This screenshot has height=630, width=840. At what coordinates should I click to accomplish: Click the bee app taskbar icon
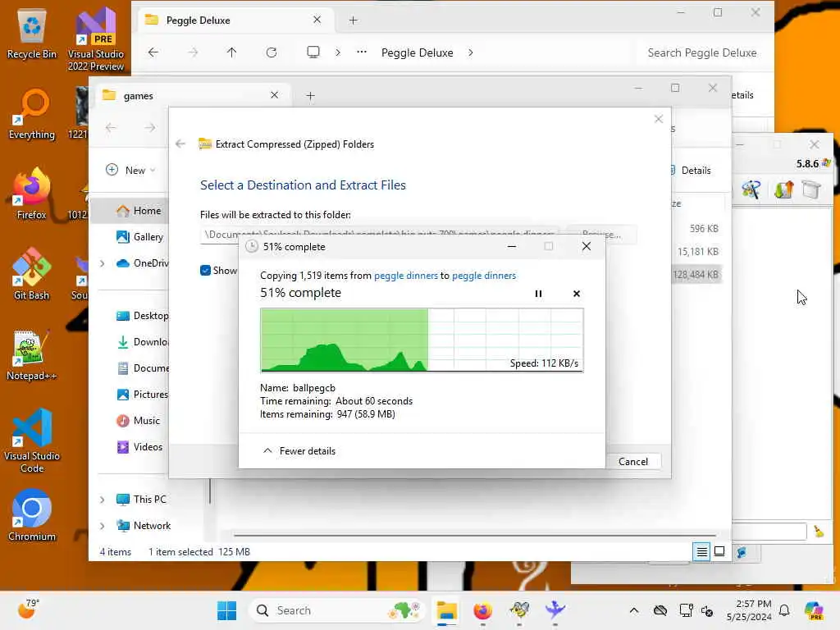coord(519,610)
